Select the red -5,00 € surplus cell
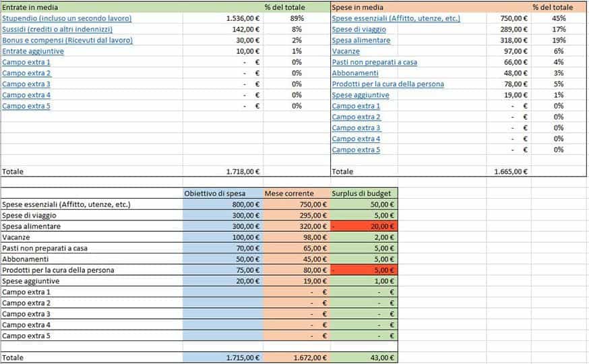The width and height of the screenshot is (589, 364). point(364,270)
